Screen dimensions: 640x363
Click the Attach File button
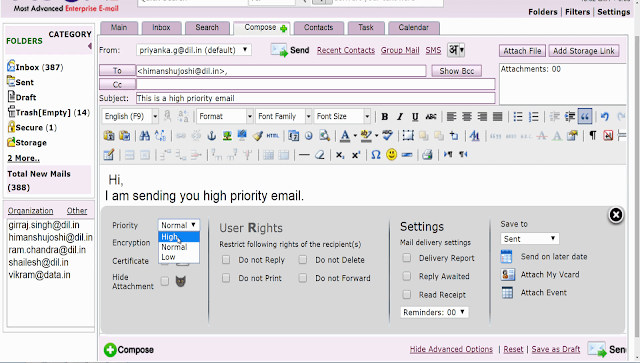[x=522, y=51]
